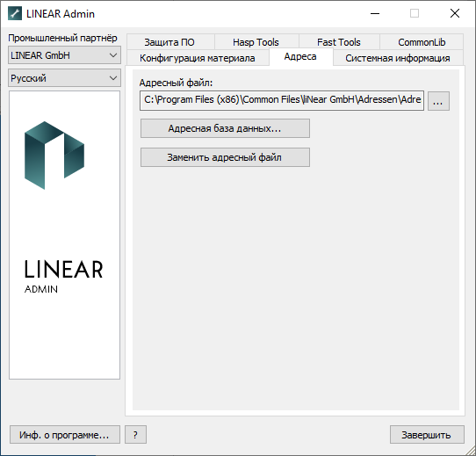Click the Заменить адресный файл button

point(225,157)
